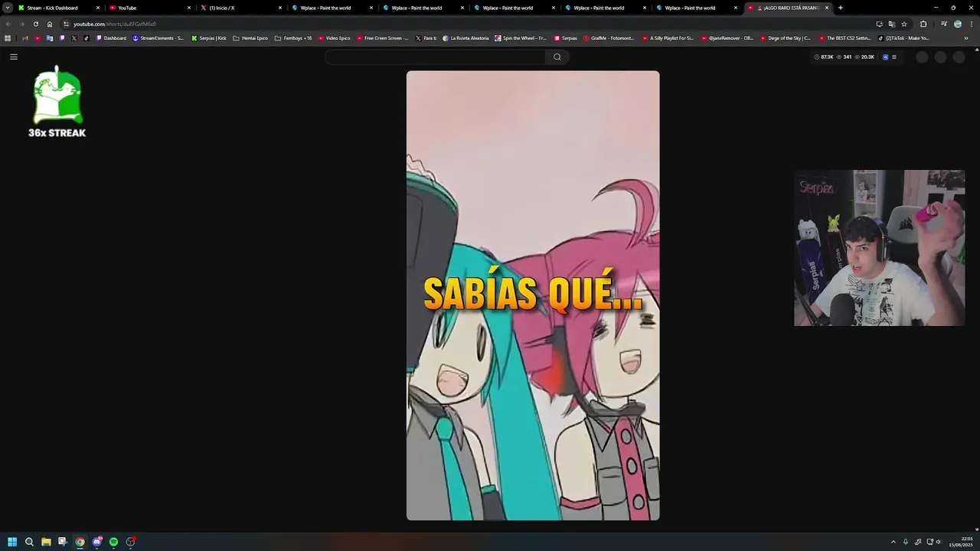This screenshot has height=551, width=980.
Task: Open the Dirge of the Sky bookmark
Action: [x=786, y=37]
